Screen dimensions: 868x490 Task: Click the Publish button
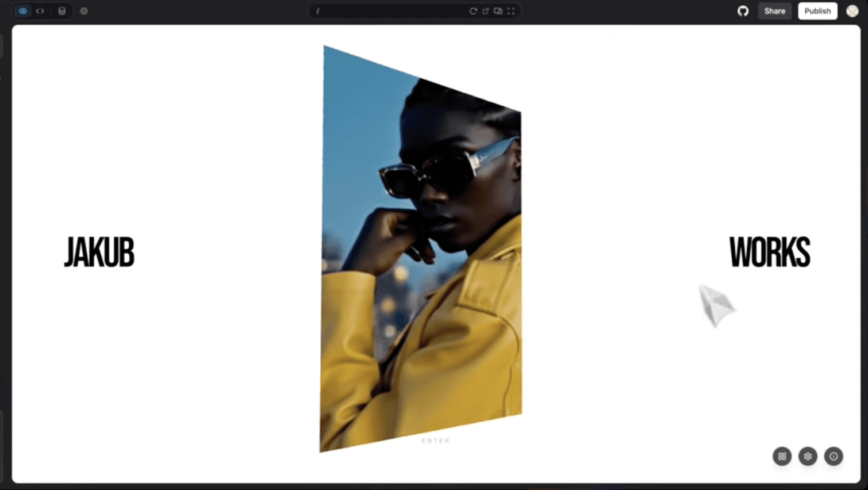coord(817,11)
